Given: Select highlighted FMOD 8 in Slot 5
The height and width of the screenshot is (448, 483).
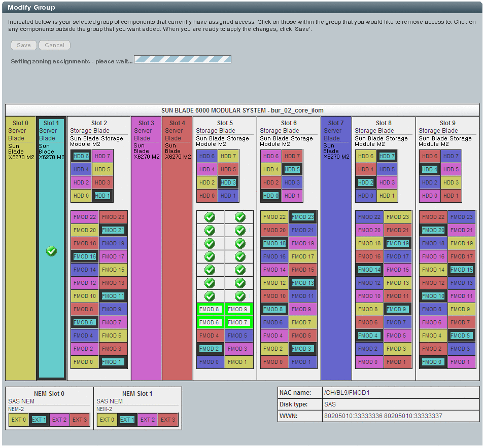Looking at the screenshot, I should [211, 309].
